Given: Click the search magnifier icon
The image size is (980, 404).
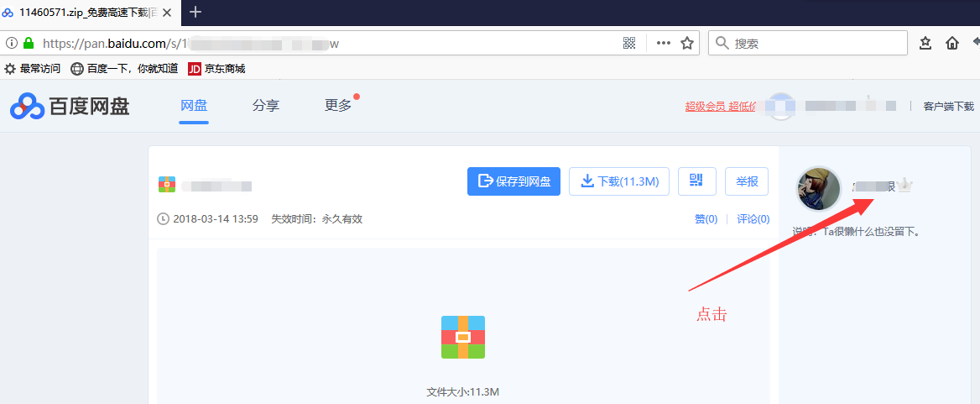Looking at the screenshot, I should pos(722,43).
